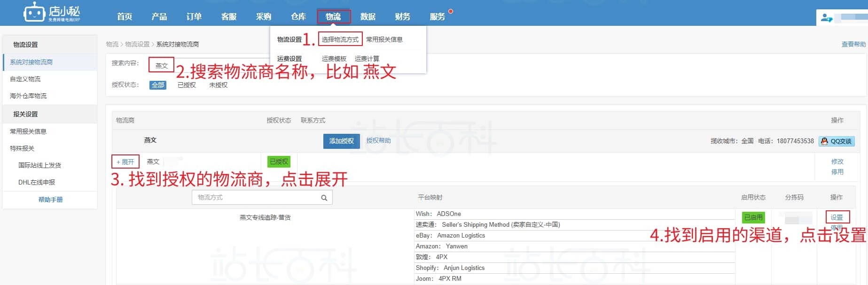The height and width of the screenshot is (285, 868).
Task: Open the 物流 top menu
Action: click(333, 16)
